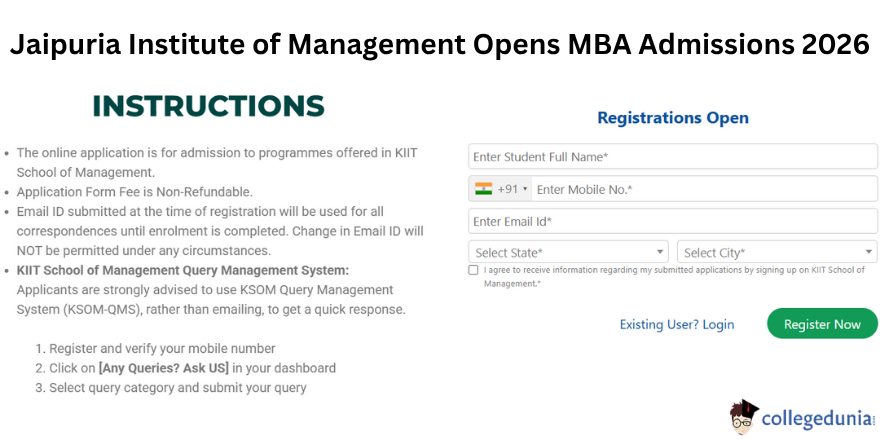This screenshot has height=440, width=880.
Task: Click the agreement text about KIIT School
Action: (x=674, y=277)
